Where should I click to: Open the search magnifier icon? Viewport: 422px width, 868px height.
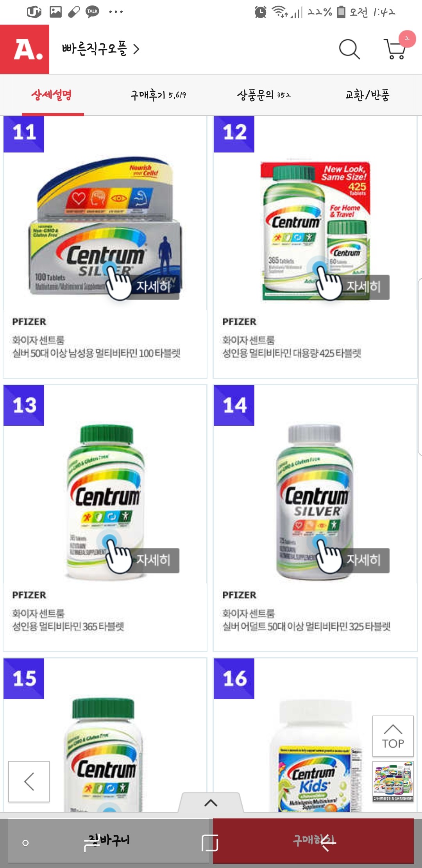pyautogui.click(x=349, y=49)
